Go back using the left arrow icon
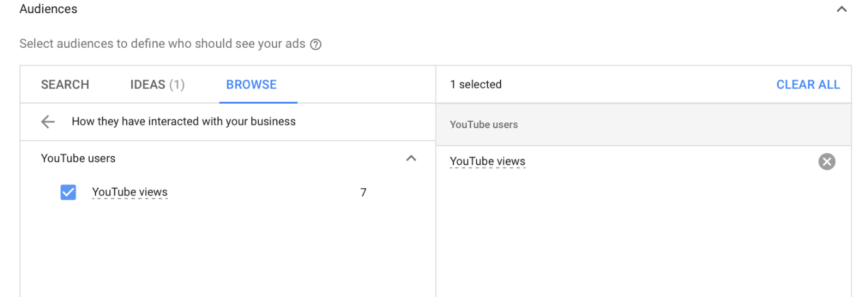 pos(48,122)
